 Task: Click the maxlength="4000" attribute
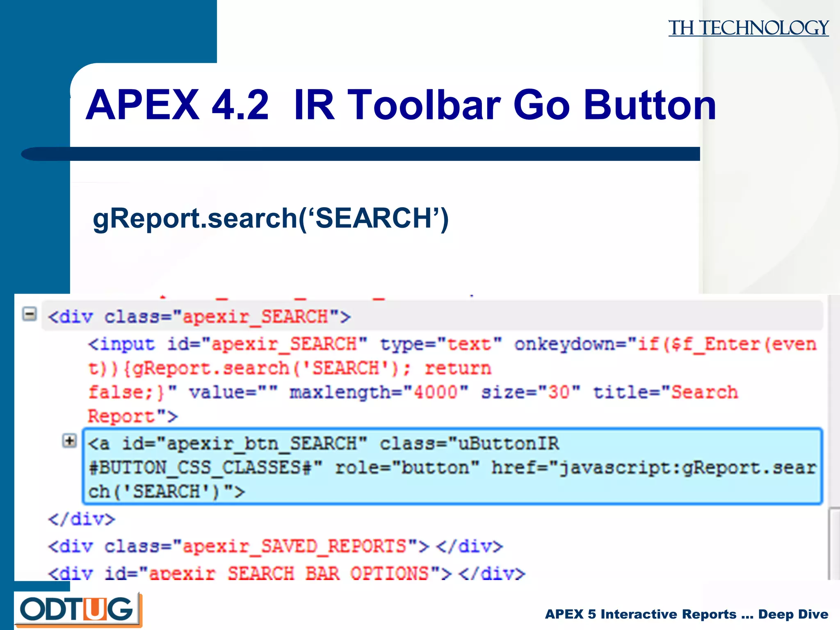coord(379,392)
